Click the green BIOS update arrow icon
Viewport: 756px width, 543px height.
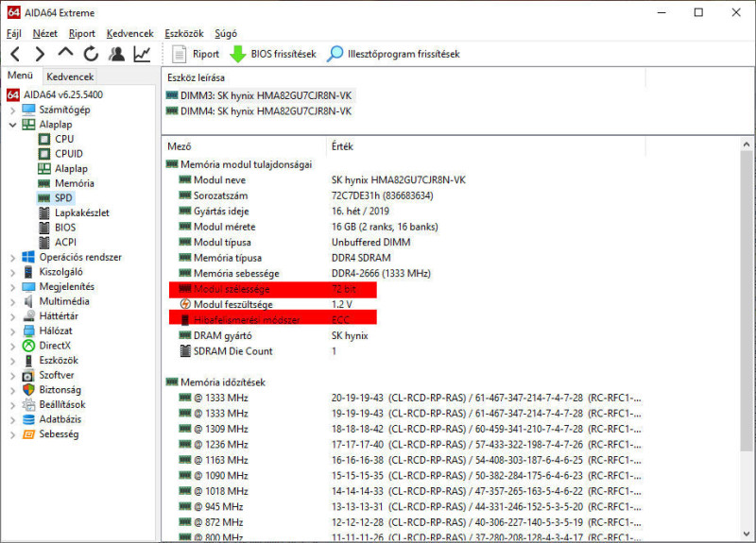pyautogui.click(x=237, y=54)
